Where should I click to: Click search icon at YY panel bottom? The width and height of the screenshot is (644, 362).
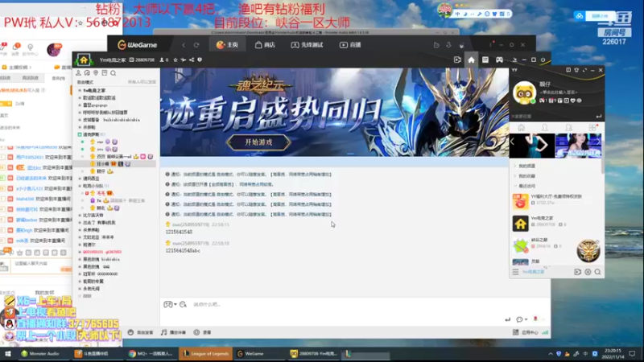click(597, 272)
